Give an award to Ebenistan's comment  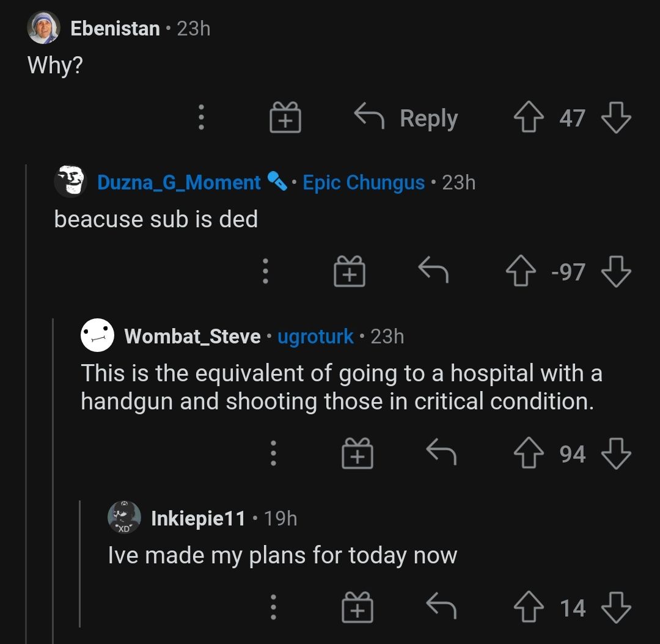[285, 118]
